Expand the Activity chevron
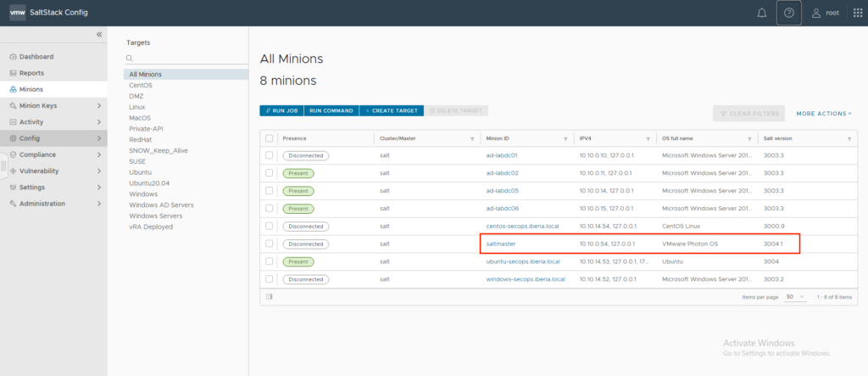868x376 pixels. pos(99,122)
